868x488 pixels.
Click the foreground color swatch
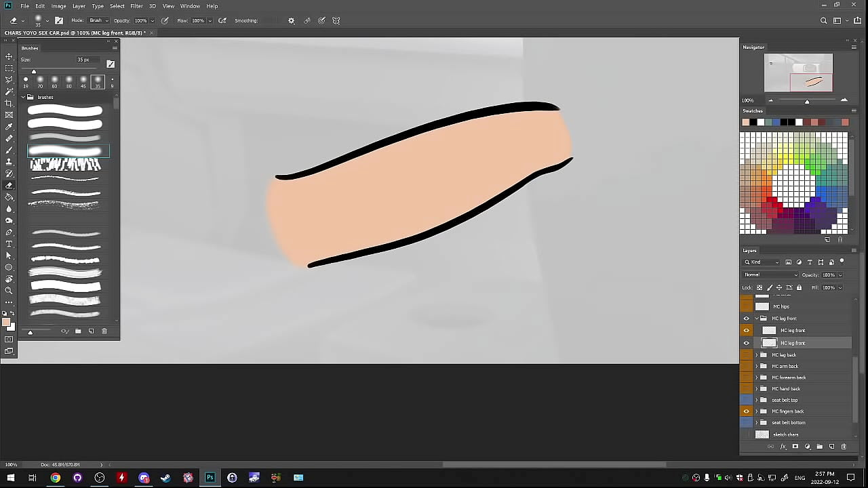pos(6,323)
